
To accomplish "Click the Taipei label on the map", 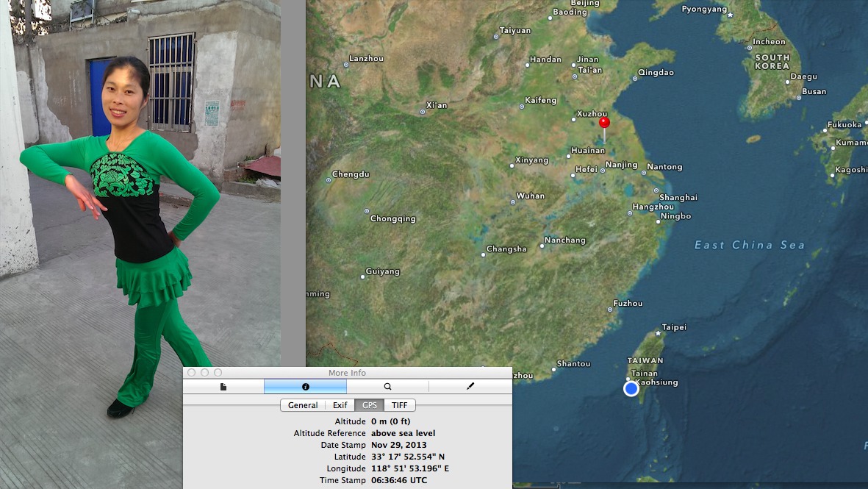I will pos(674,327).
